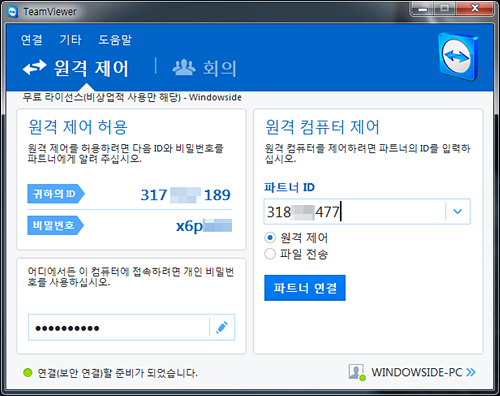Click the 파트너 연결 button
This screenshot has width=500, height=396.
pyautogui.click(x=305, y=288)
